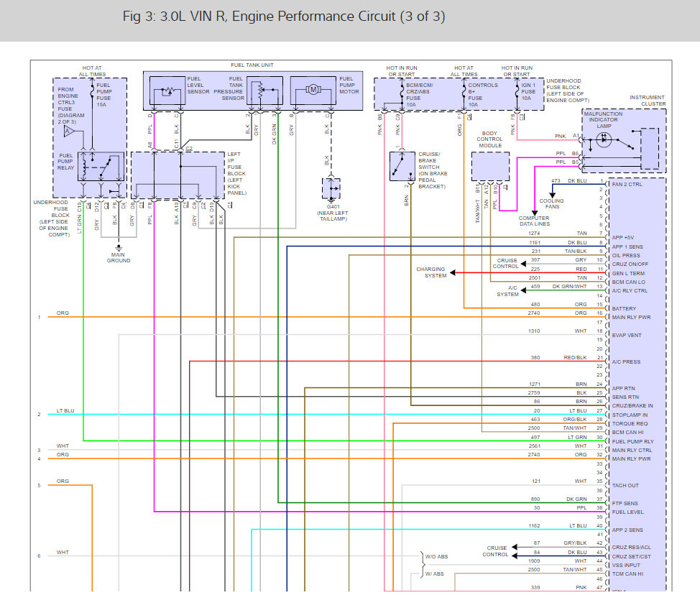Click the BATTERY pin label
The height and width of the screenshot is (608, 700).
click(624, 308)
